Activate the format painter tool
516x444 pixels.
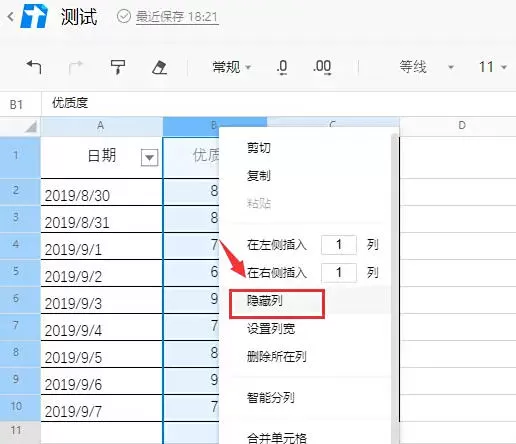coord(118,67)
